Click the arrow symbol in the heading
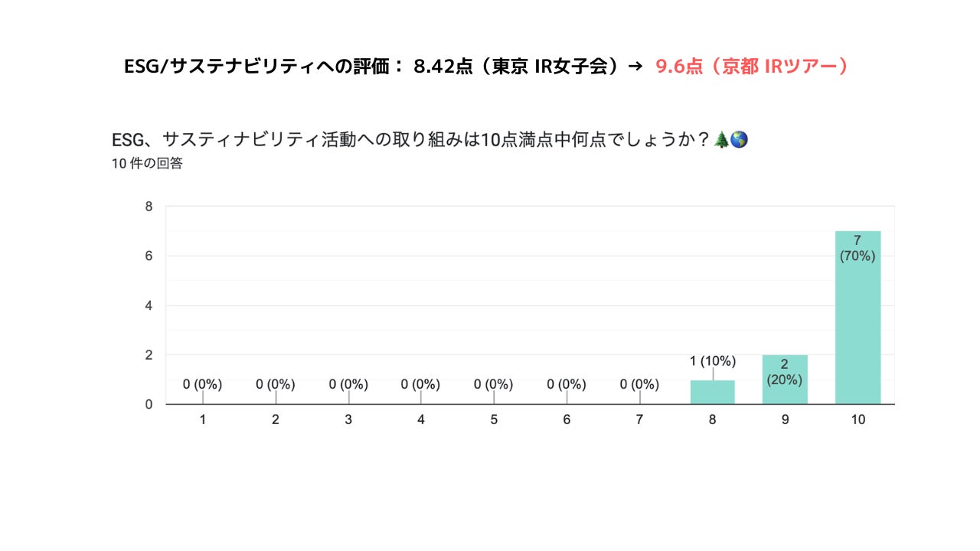The width and height of the screenshot is (980, 551). coord(635,67)
